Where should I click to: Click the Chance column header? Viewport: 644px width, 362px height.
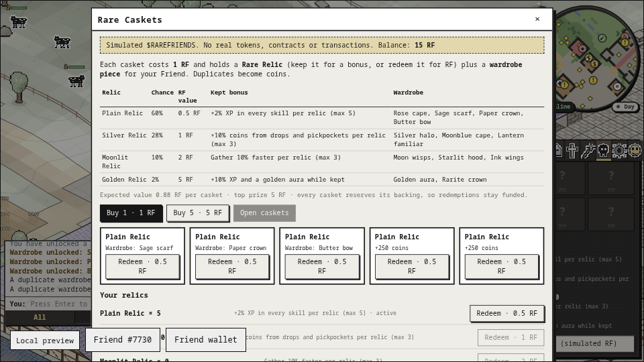[162, 93]
